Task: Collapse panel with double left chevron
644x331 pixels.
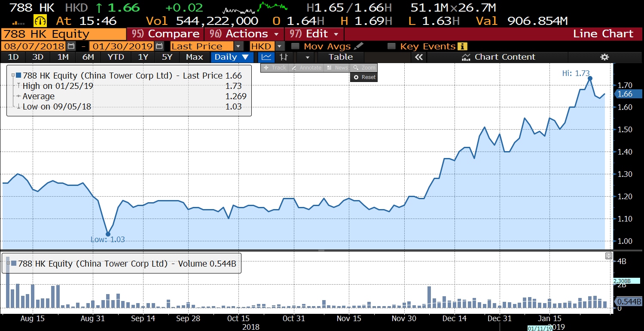Action: [419, 57]
